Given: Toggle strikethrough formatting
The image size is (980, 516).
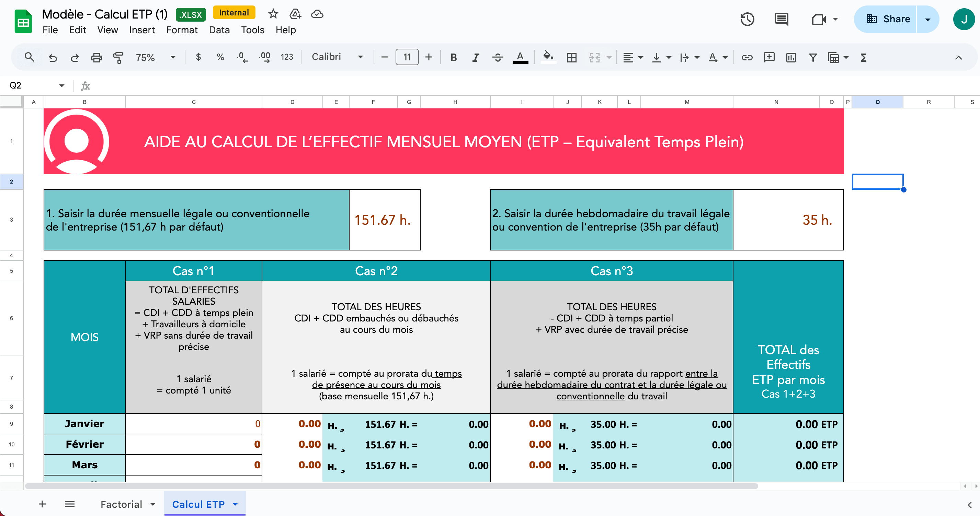Looking at the screenshot, I should (x=497, y=57).
